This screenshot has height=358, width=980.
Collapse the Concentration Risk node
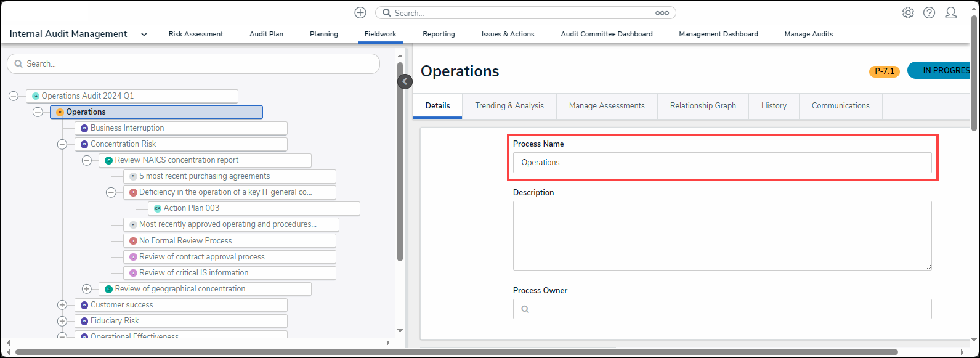coord(62,144)
